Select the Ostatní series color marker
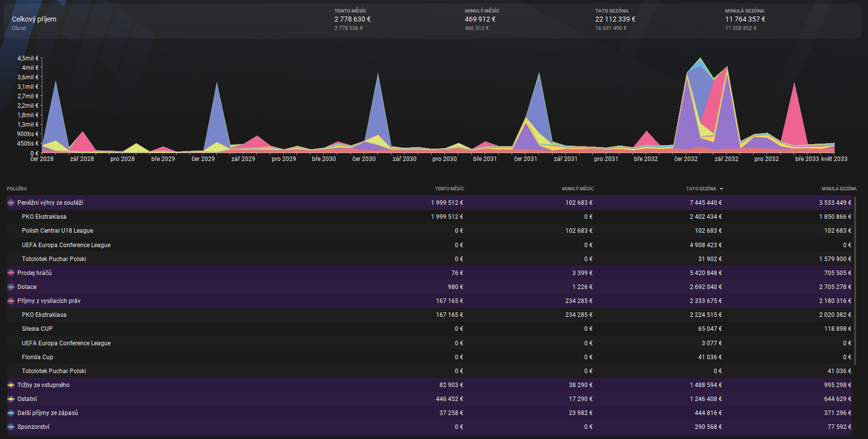This screenshot has height=439, width=868. pos(11,399)
